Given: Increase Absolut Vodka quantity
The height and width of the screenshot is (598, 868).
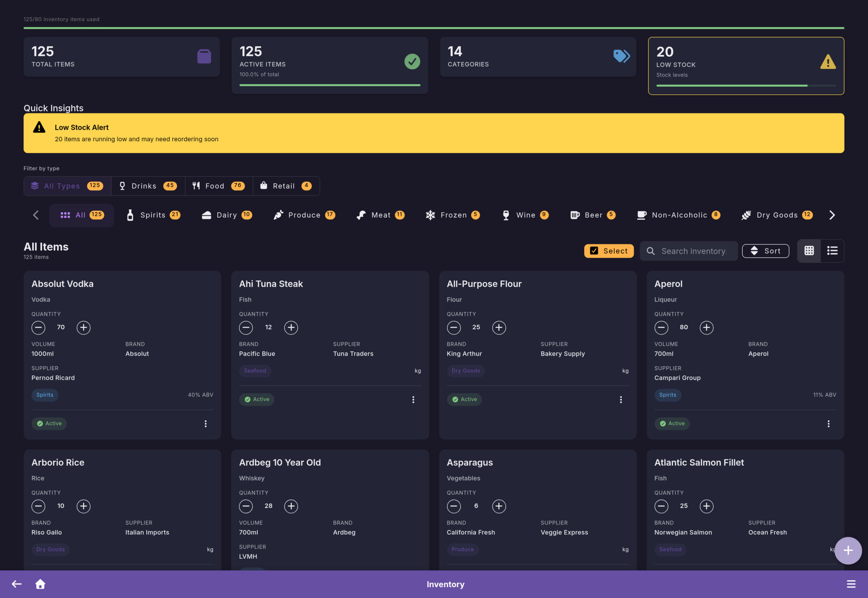Looking at the screenshot, I should (x=83, y=327).
